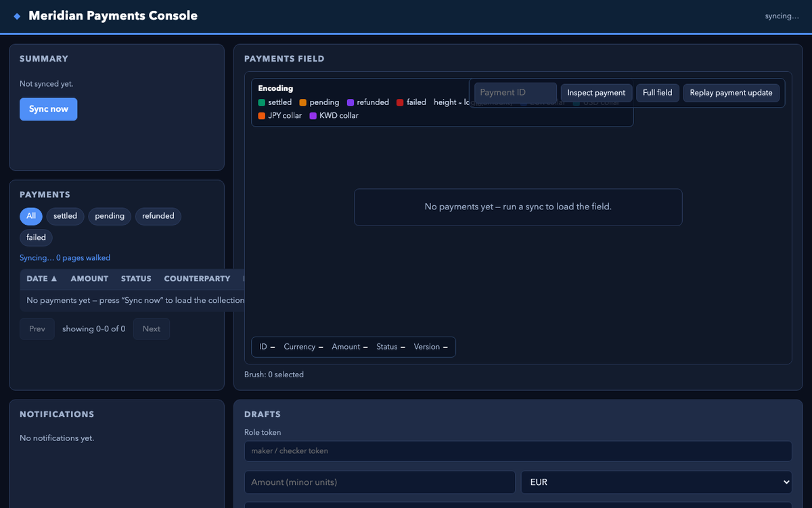Screen dimensions: 812x508
Task: Click the "Currency –" readout below the field
Action: tap(303, 347)
